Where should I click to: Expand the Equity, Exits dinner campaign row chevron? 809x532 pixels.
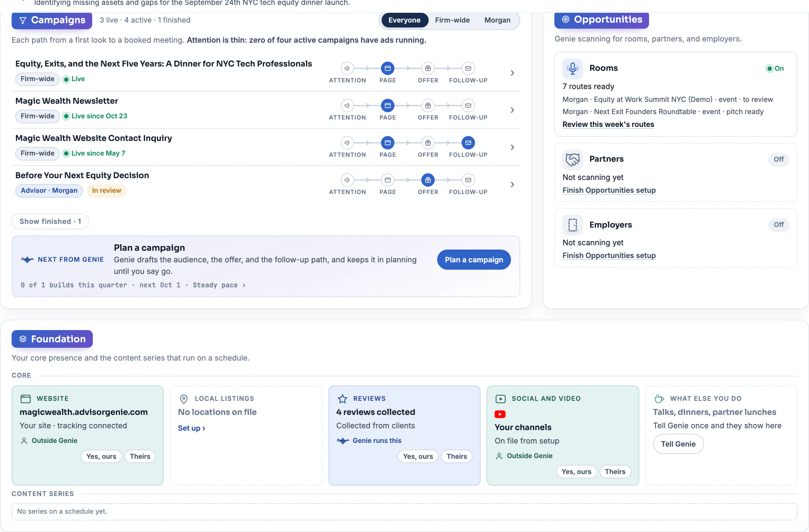pyautogui.click(x=512, y=73)
